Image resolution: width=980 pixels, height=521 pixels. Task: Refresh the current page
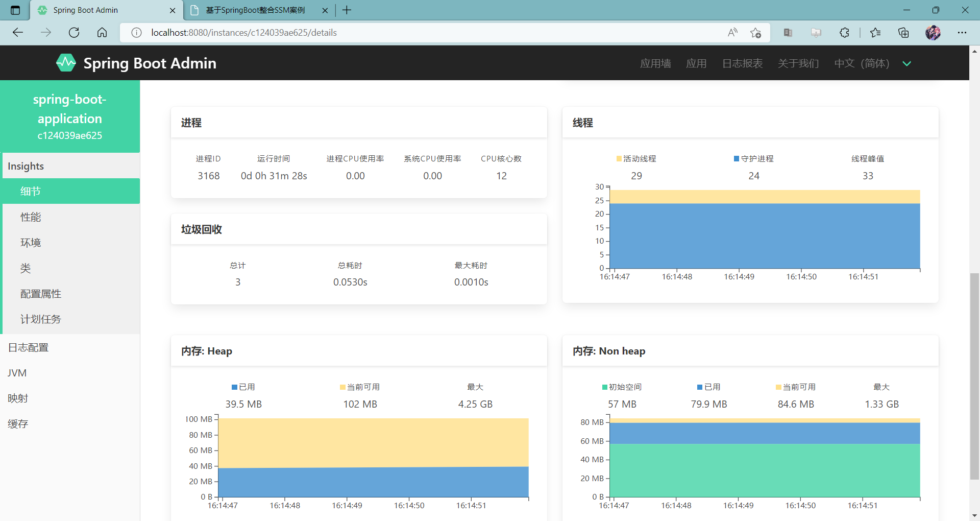point(74,33)
